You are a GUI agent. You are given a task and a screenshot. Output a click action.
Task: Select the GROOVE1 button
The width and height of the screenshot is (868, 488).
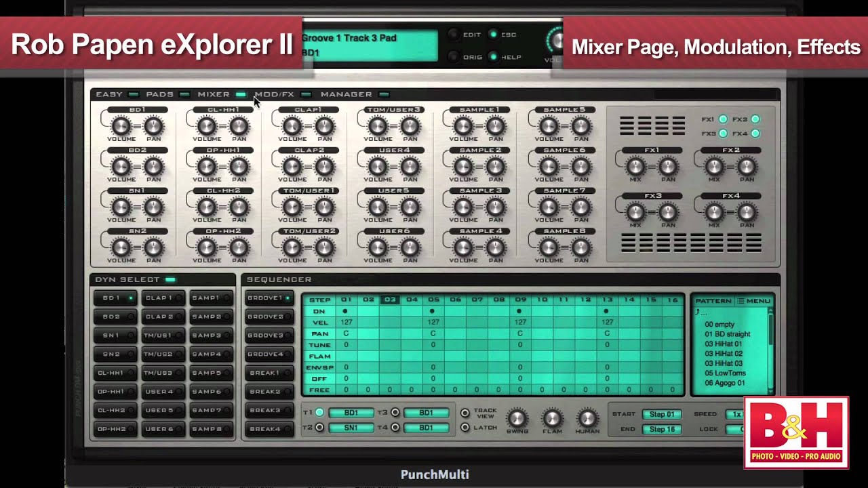pyautogui.click(x=269, y=298)
